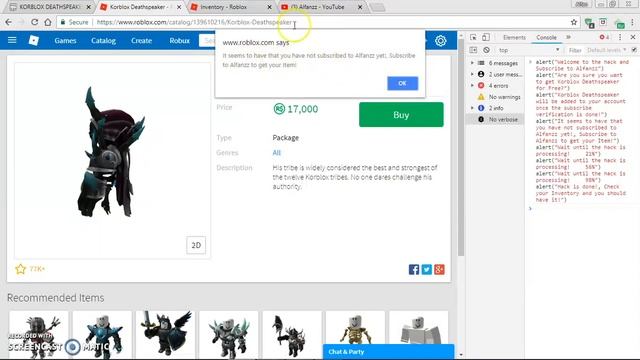Screen dimensions: 640x360
Task: Open the Chat & Party bar
Action: [388, 352]
